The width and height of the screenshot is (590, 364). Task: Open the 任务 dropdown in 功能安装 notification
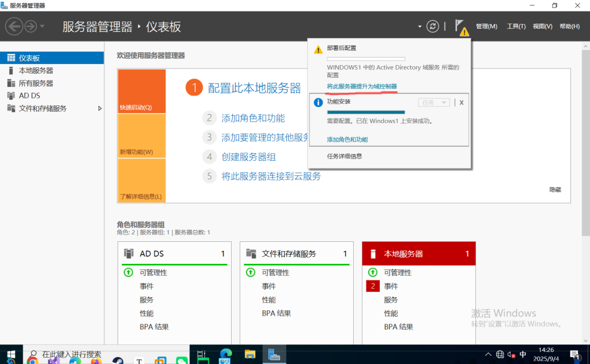433,103
